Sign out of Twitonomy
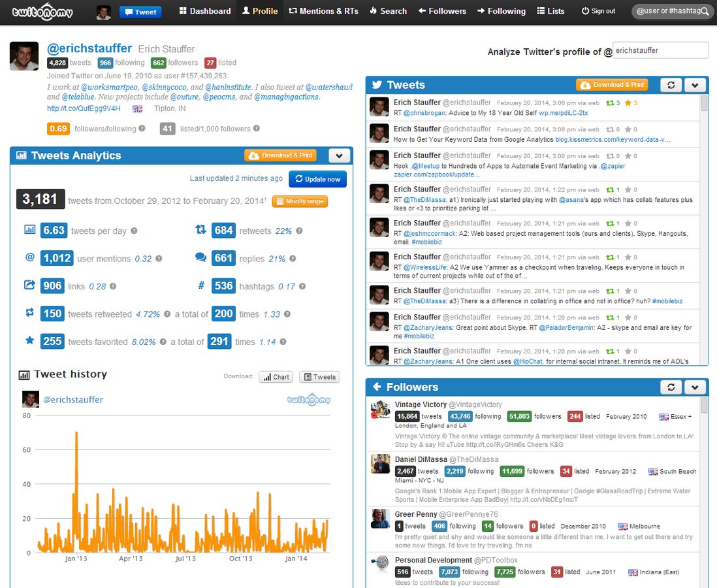This screenshot has height=588, width=717. [x=598, y=11]
